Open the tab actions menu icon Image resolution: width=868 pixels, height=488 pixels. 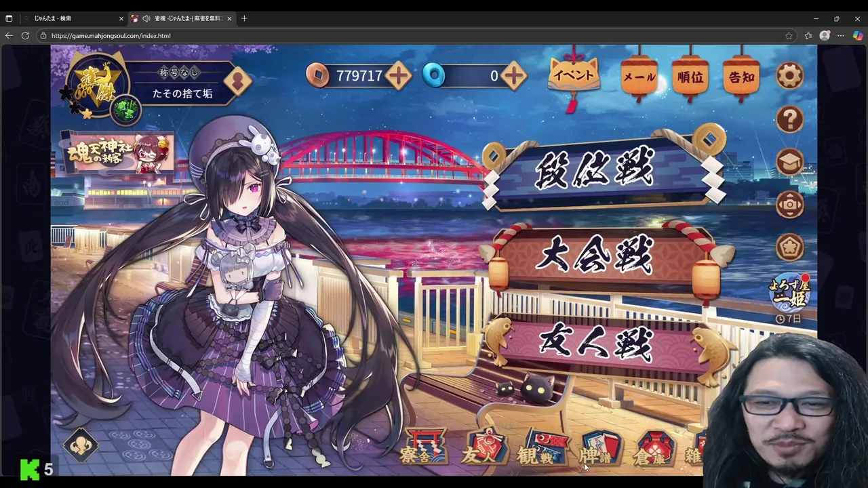9,18
